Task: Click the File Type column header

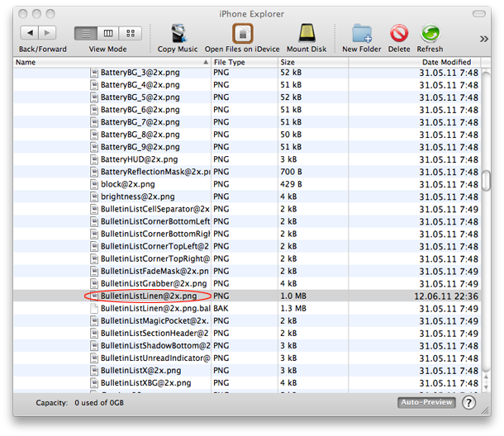Action: tap(244, 62)
